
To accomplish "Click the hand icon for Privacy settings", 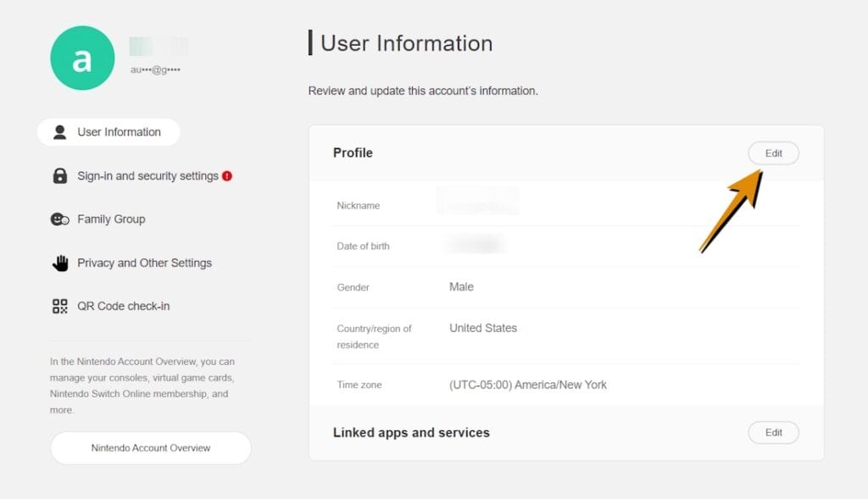I will (x=59, y=263).
